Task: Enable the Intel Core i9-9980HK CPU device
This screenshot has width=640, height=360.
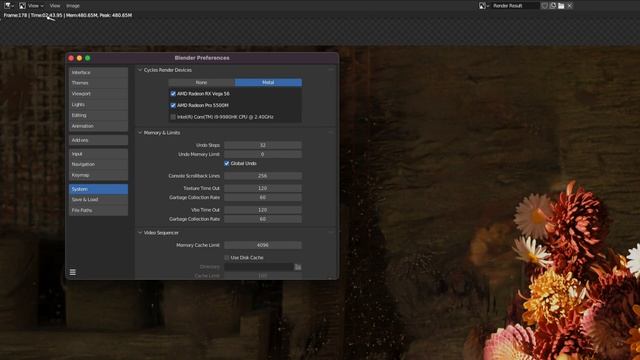Action: pyautogui.click(x=173, y=117)
